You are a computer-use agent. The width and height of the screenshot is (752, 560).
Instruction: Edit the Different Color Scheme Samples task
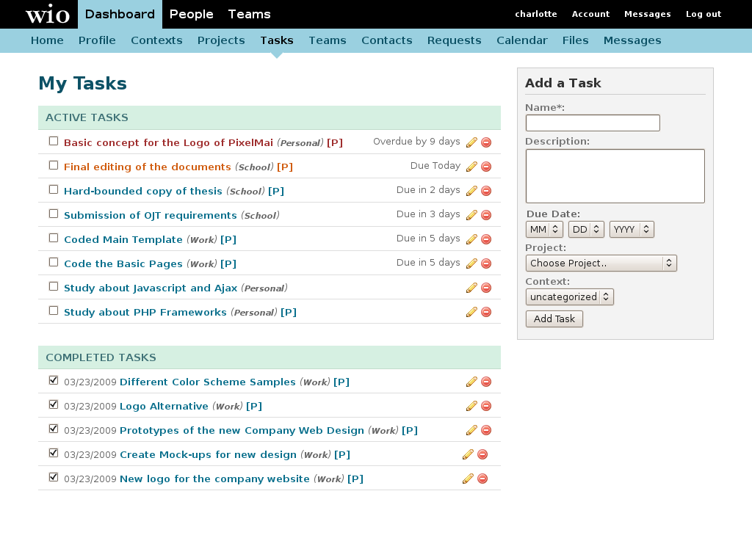tap(471, 382)
